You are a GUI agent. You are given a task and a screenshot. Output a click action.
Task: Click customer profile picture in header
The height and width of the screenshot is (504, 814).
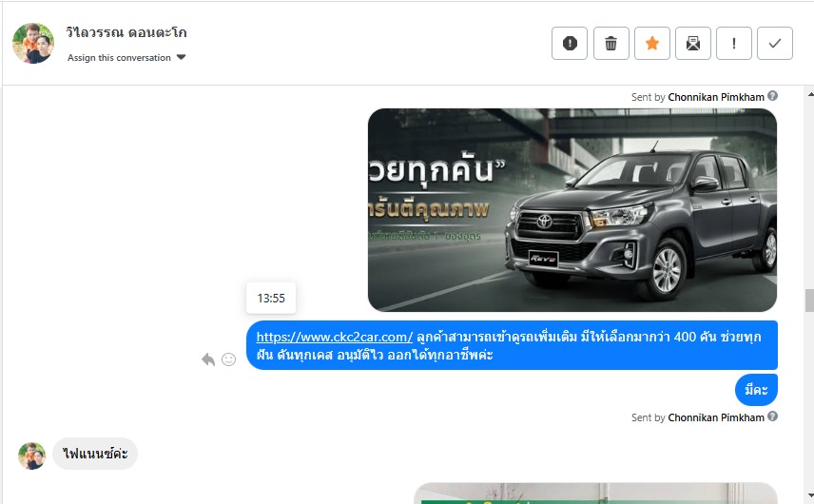point(33,43)
